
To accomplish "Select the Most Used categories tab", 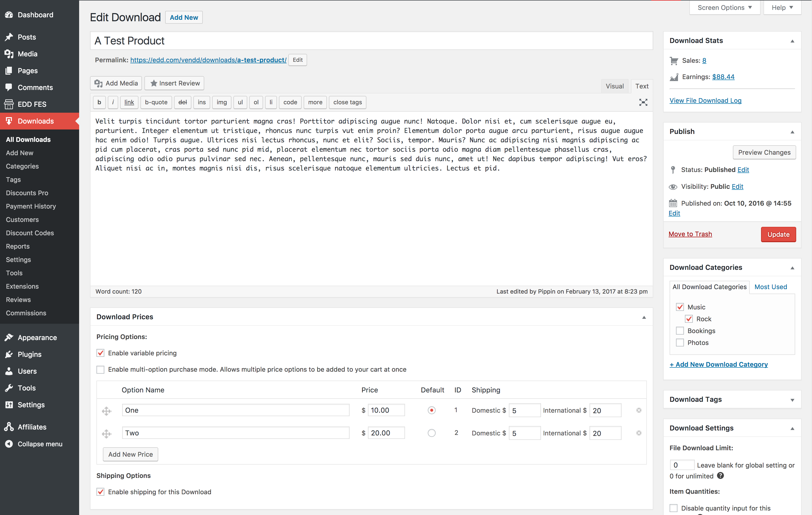I will [x=770, y=287].
